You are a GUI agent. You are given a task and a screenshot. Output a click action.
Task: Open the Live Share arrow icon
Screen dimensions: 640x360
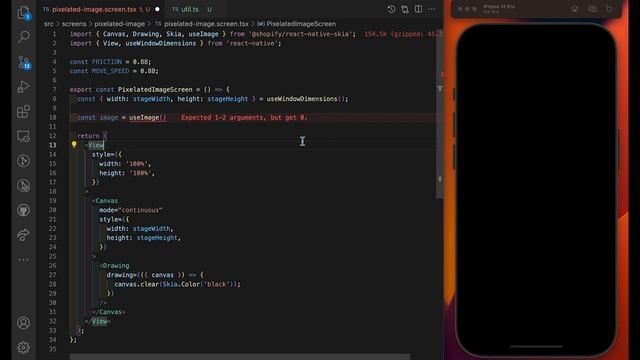(x=24, y=235)
